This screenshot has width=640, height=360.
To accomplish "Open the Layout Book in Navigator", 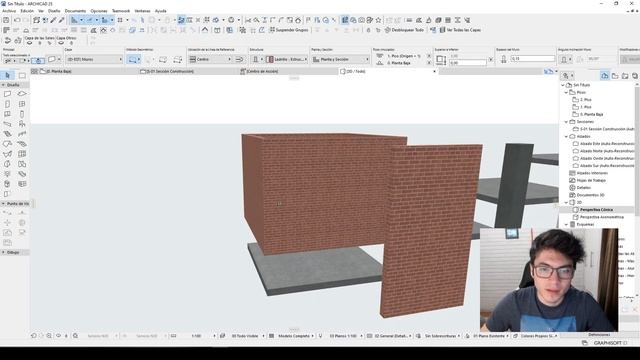I will pyautogui.click(x=625, y=76).
